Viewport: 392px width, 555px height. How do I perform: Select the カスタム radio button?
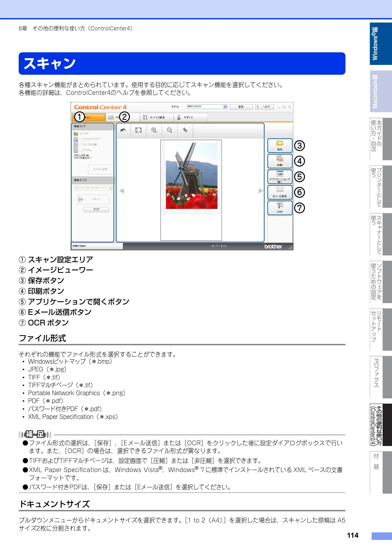[81, 150]
